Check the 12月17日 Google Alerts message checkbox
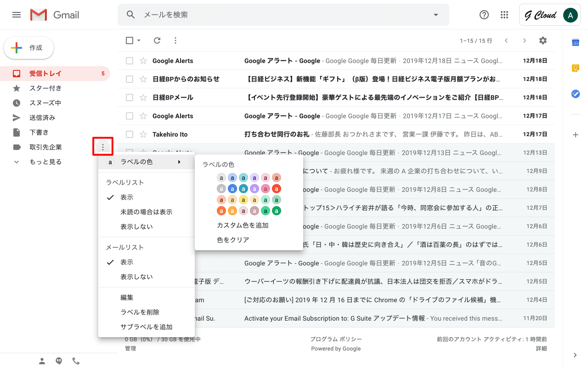The width and height of the screenshot is (588, 368). (130, 116)
